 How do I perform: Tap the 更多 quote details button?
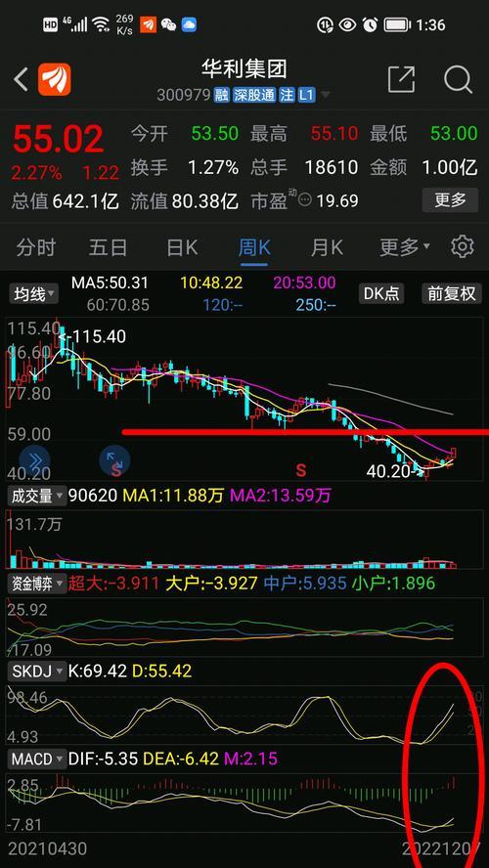coord(450,199)
